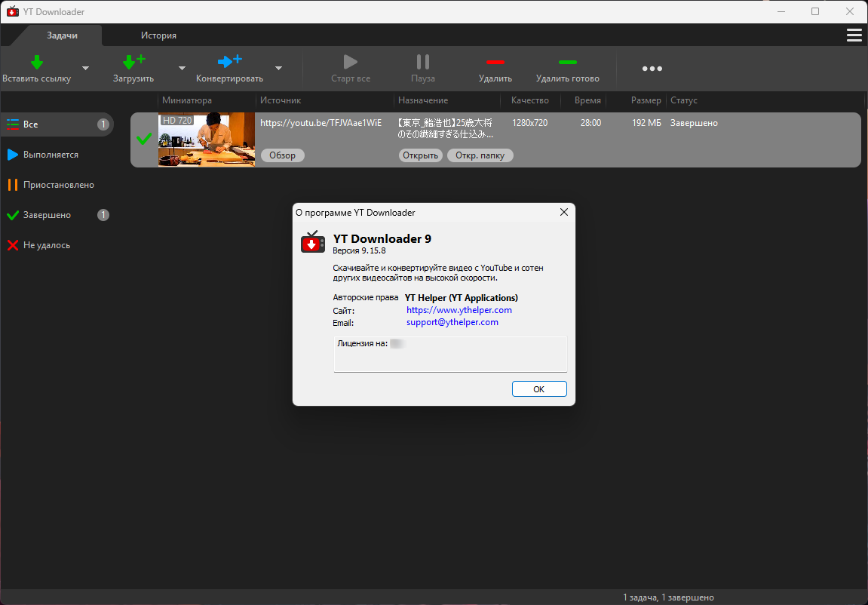
Task: Click the green checkmark on the task row
Action: click(x=144, y=138)
